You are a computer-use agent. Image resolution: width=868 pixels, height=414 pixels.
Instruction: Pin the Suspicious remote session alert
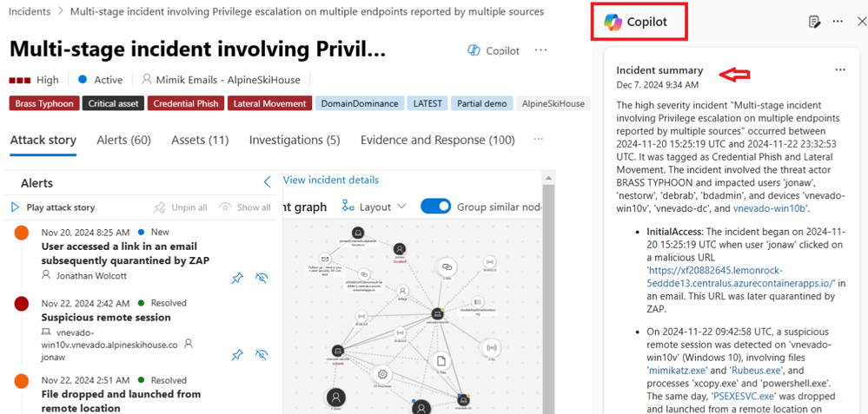point(237,354)
